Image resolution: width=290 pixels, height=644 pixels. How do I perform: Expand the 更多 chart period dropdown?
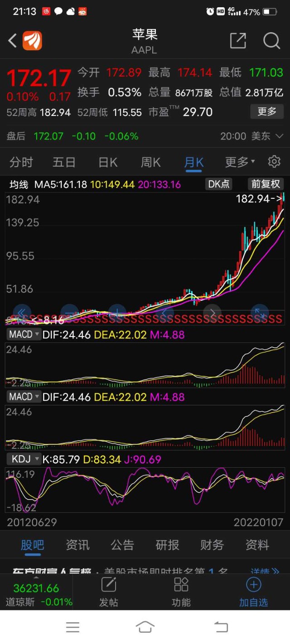[x=240, y=162]
